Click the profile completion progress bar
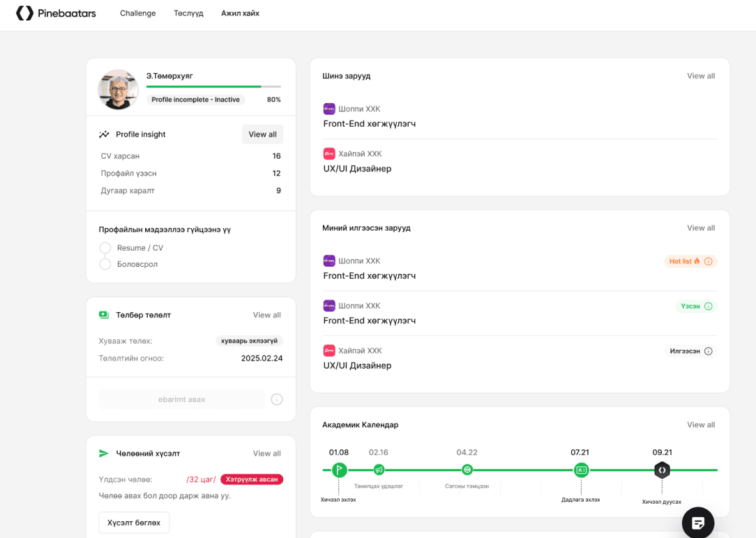Screen dimensions: 756x538 tap(213, 86)
